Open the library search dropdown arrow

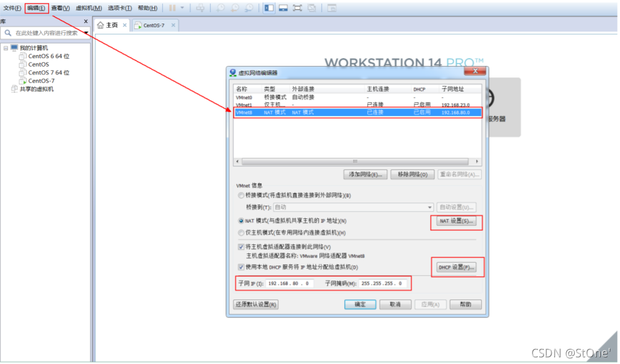[x=86, y=33]
